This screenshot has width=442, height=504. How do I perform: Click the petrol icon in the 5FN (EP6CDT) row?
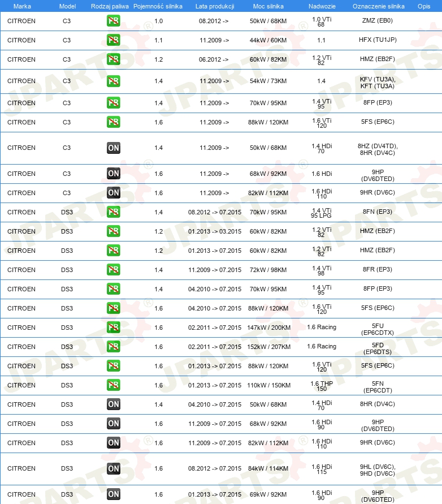pyautogui.click(x=114, y=385)
